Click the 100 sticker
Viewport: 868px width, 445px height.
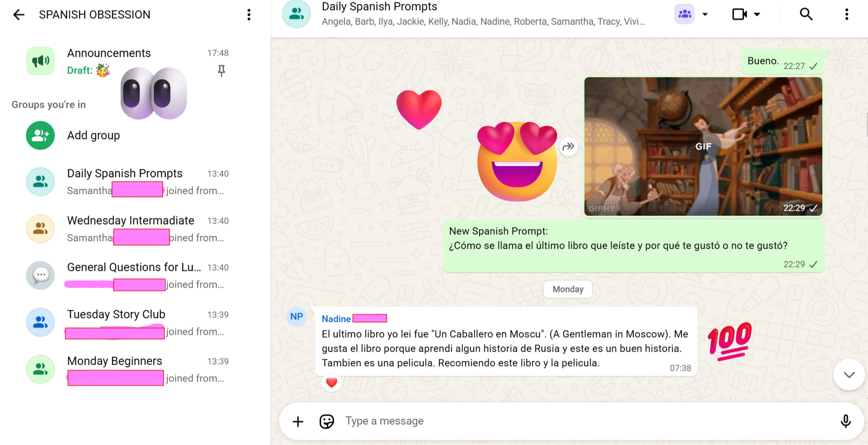point(730,341)
